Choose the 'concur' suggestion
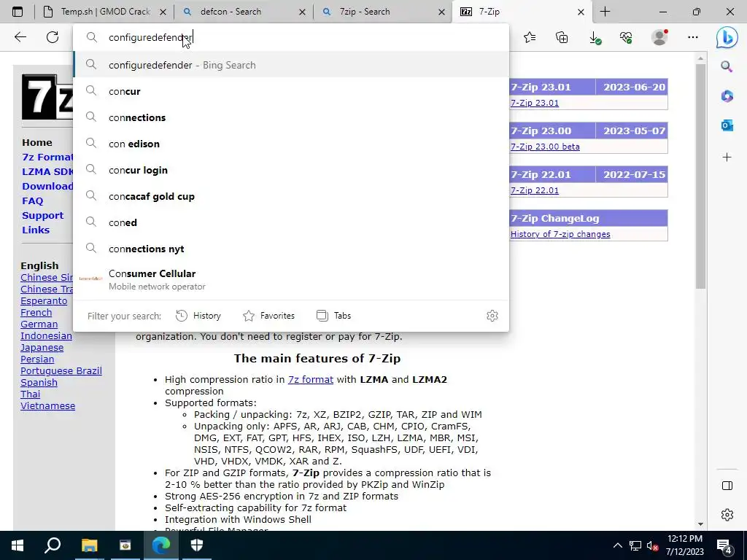Image resolution: width=747 pixels, height=560 pixels. [291, 91]
